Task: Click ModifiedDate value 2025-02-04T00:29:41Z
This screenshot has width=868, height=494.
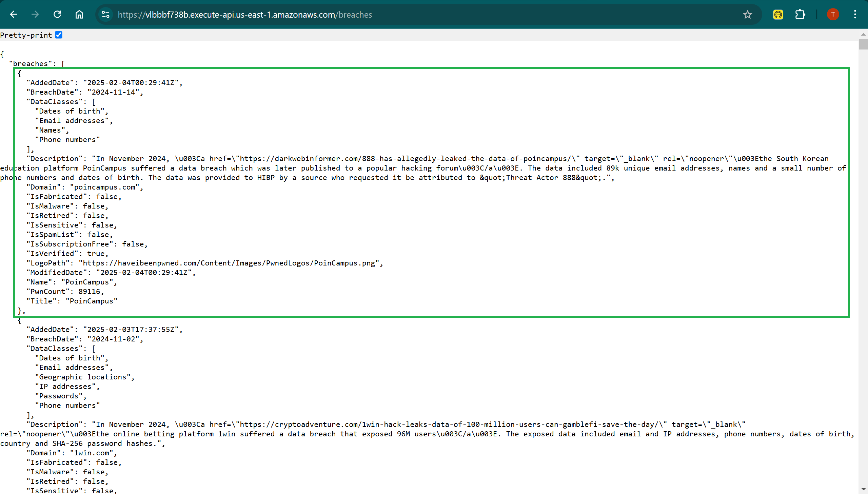Action: coord(144,273)
